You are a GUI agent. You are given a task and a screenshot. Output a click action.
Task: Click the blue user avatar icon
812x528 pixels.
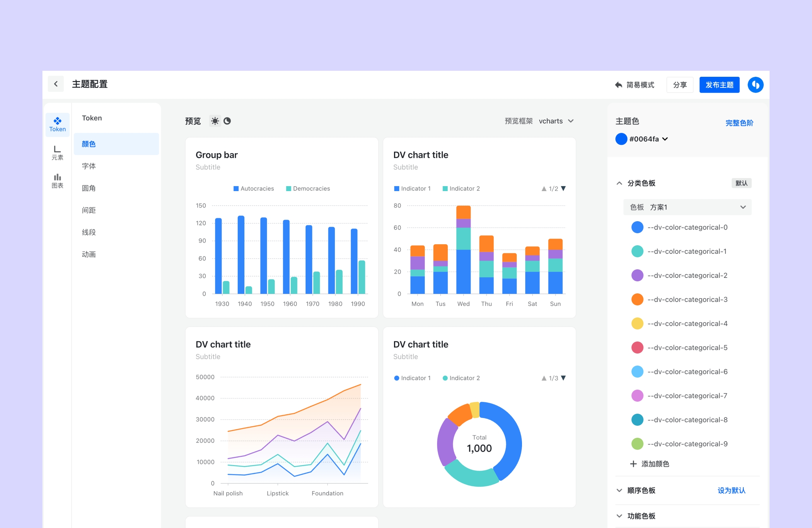point(755,85)
